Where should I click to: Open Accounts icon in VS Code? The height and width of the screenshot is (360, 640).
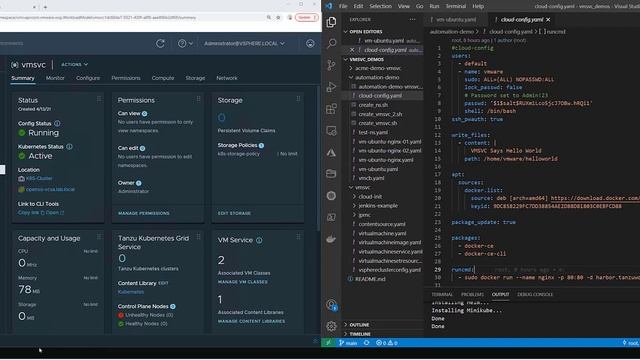(x=331, y=305)
